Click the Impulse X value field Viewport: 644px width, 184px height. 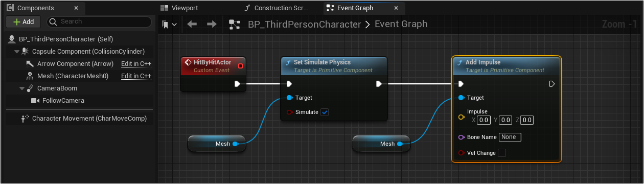(484, 120)
